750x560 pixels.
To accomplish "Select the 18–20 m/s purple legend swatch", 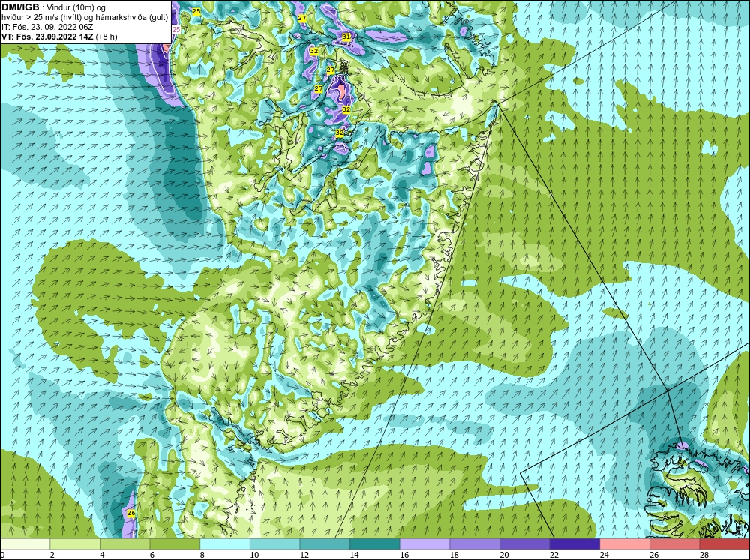I will click(475, 544).
